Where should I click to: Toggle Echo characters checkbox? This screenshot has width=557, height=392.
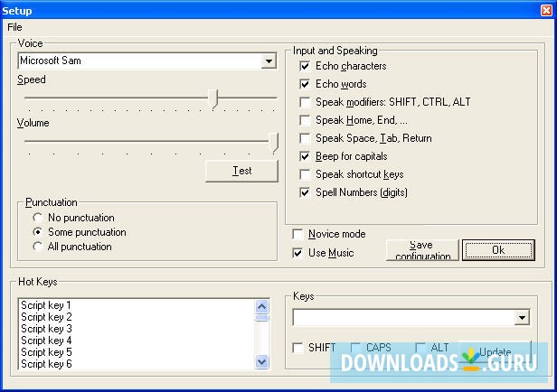(305, 66)
